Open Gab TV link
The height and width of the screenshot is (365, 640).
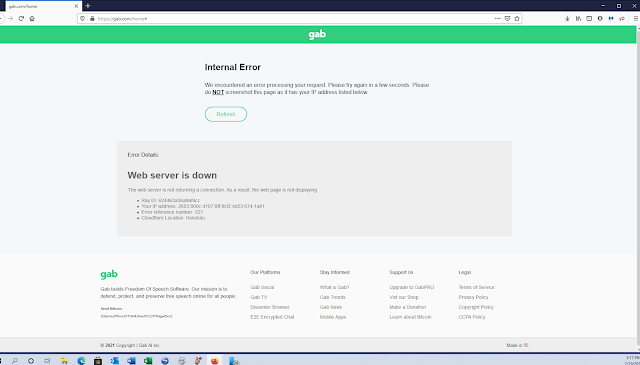click(x=259, y=297)
